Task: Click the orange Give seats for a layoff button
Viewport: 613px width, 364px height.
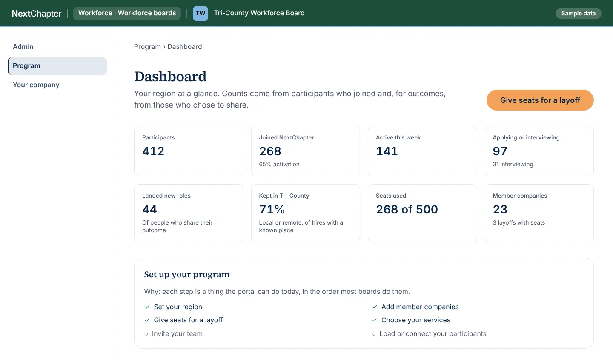Action: point(540,100)
